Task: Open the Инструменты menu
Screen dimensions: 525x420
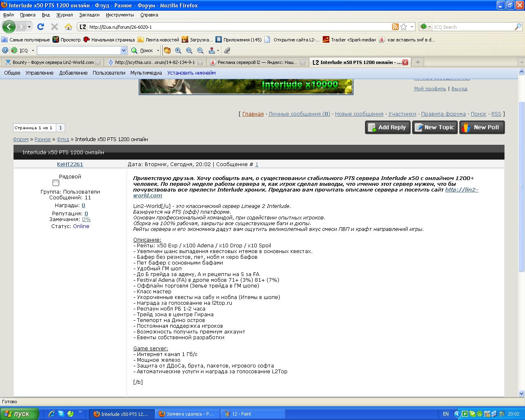Action: pyautogui.click(x=120, y=15)
